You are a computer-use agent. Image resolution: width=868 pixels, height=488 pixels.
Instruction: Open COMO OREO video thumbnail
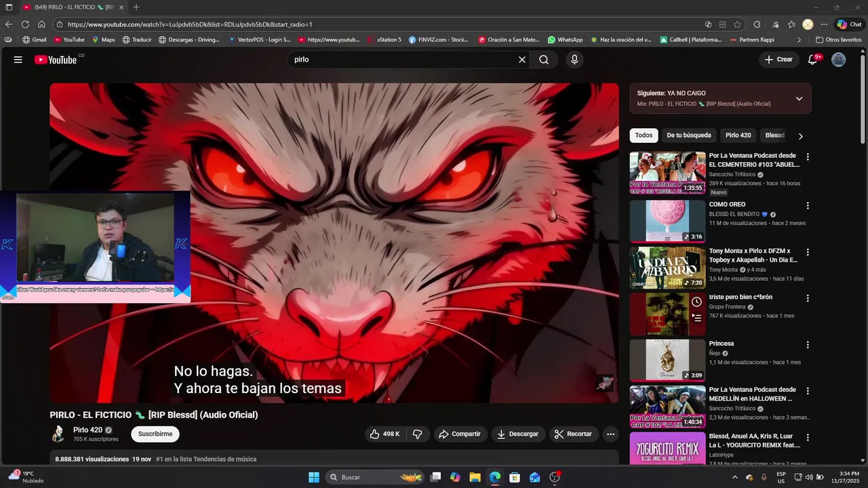[667, 221]
